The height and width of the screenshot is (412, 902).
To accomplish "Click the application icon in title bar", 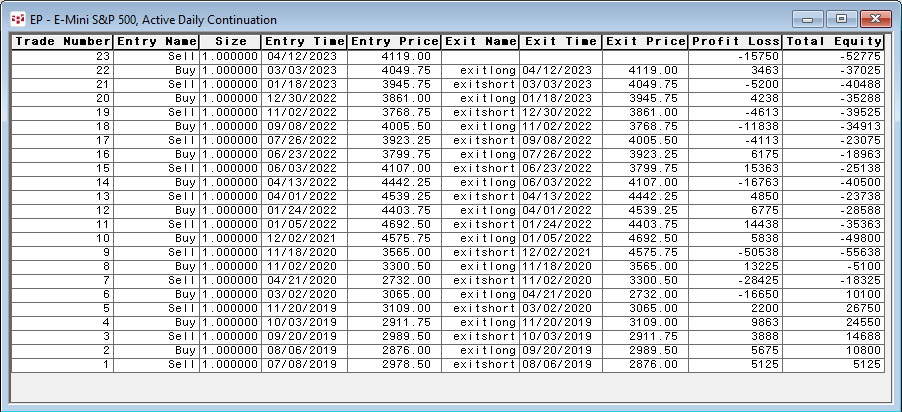I will [x=18, y=20].
